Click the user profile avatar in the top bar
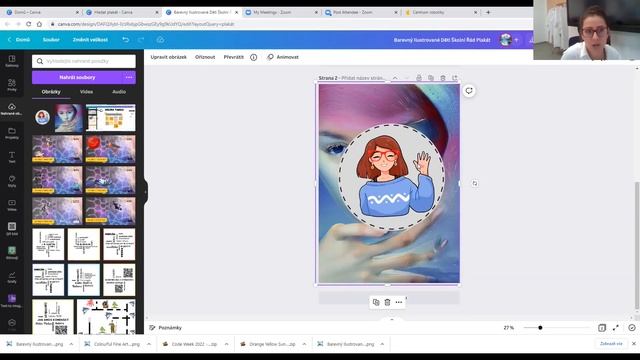Viewport: 640px width, 360px height. click(506, 40)
